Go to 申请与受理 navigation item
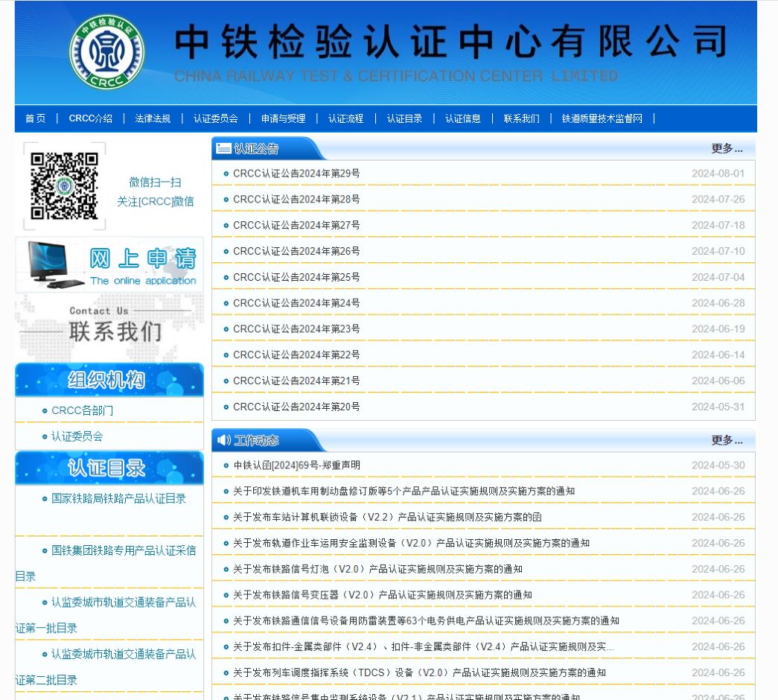 (x=283, y=118)
